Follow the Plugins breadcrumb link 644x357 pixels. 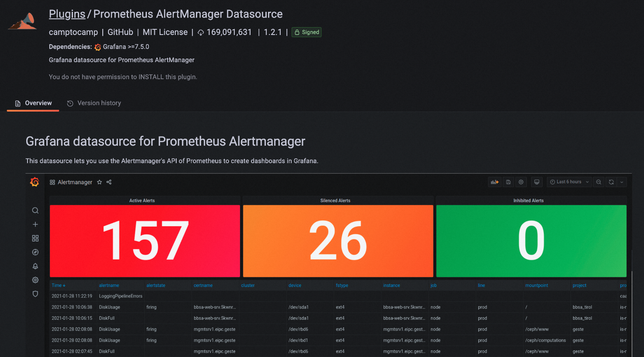click(x=67, y=14)
